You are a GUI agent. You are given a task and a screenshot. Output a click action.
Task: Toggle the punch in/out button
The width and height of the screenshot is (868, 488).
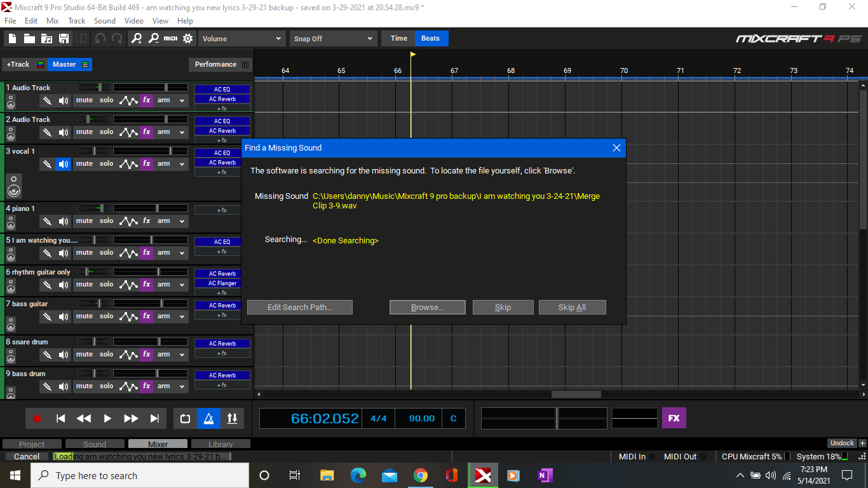click(232, 419)
